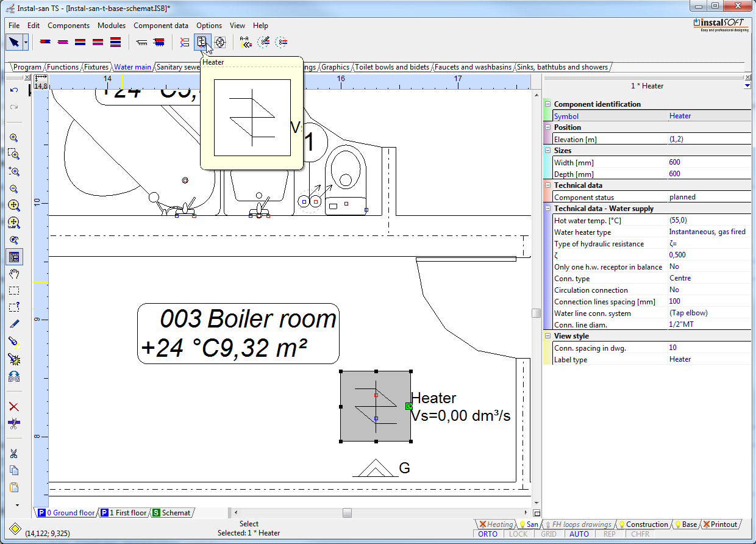The height and width of the screenshot is (544, 756).
Task: Click the undo arrow in left toolbar
Action: click(14, 90)
